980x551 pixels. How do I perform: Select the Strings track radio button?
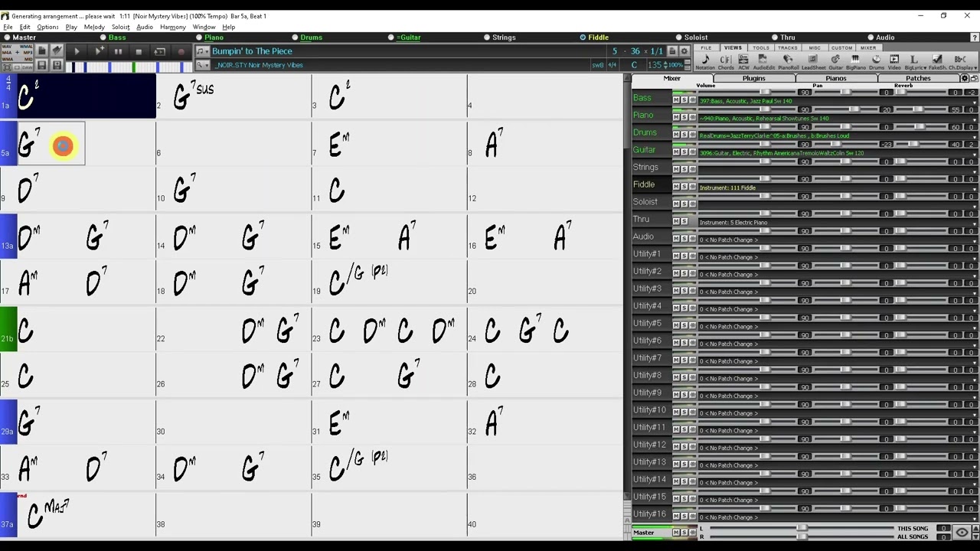(487, 37)
